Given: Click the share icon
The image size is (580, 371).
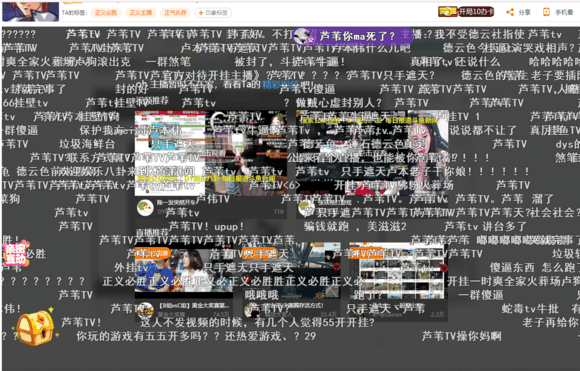Looking at the screenshot, I should tap(510, 12).
